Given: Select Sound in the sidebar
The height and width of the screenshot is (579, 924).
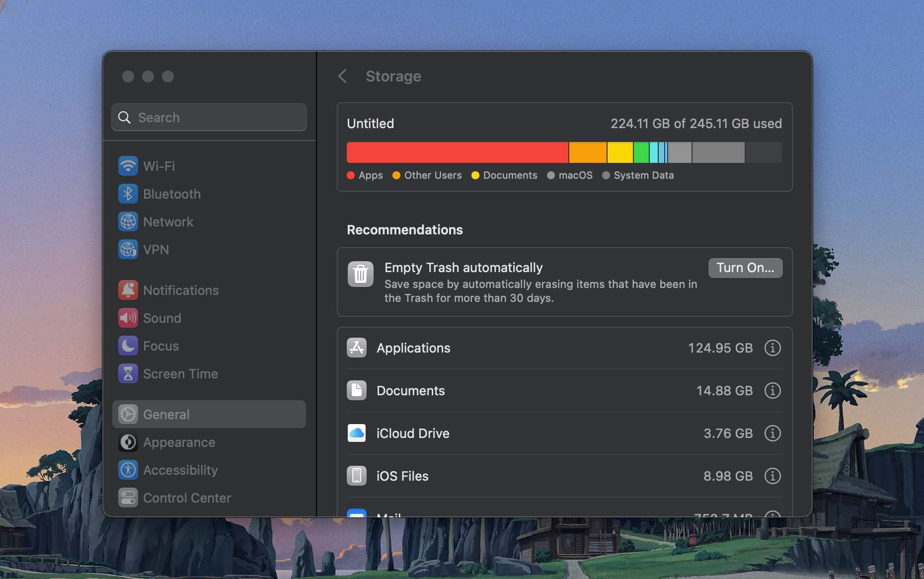Looking at the screenshot, I should pyautogui.click(x=162, y=318).
